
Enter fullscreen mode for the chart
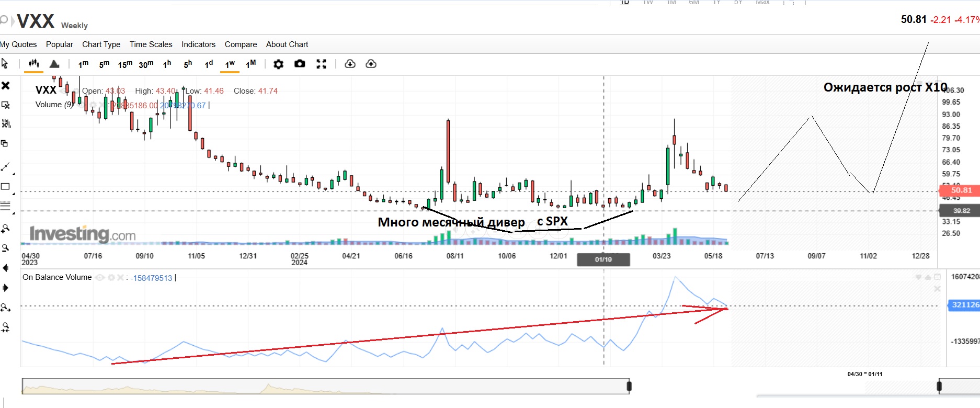click(x=321, y=64)
